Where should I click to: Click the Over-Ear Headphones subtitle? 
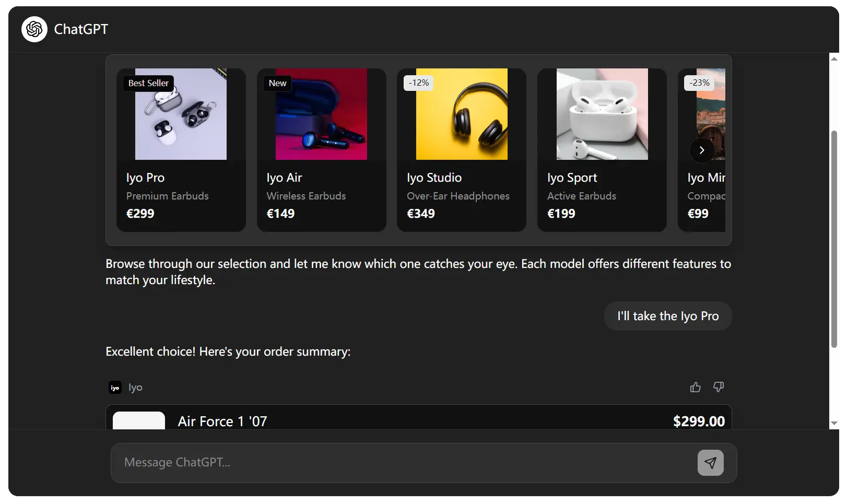pos(458,196)
